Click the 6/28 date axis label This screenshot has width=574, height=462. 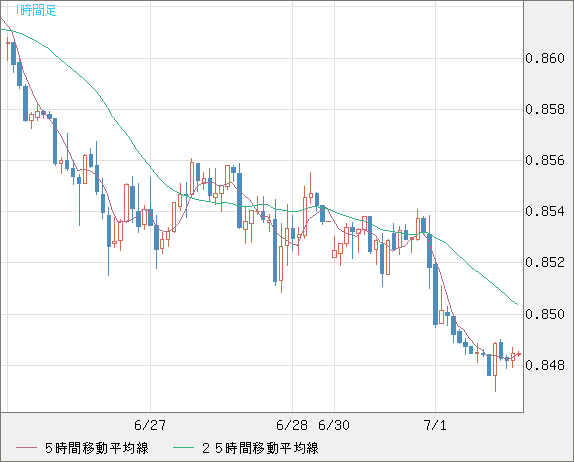click(292, 425)
